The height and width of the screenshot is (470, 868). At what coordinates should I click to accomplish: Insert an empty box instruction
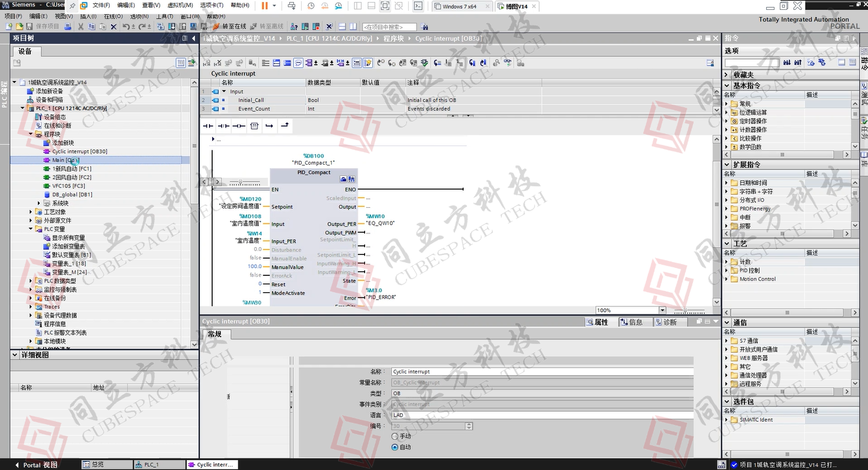[x=255, y=126]
